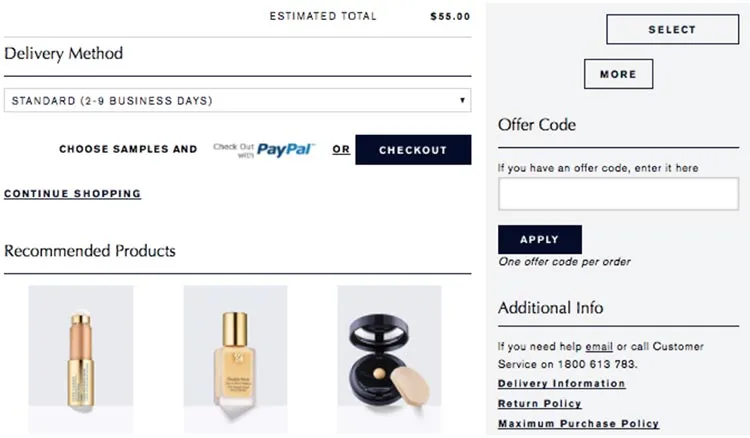Open the email help link
The image size is (750, 438).
(x=599, y=346)
